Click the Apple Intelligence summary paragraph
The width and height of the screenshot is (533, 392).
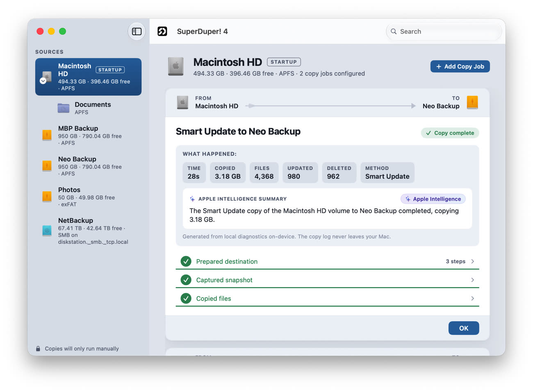click(324, 215)
